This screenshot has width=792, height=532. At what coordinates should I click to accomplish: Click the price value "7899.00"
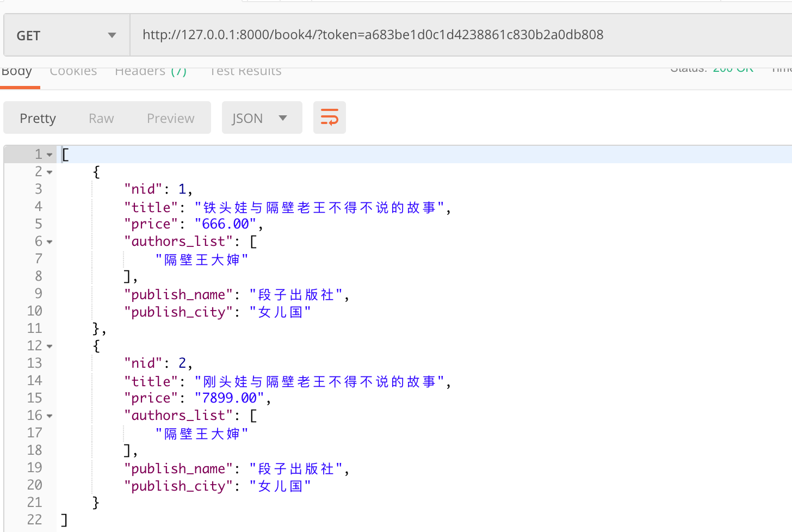(x=230, y=398)
